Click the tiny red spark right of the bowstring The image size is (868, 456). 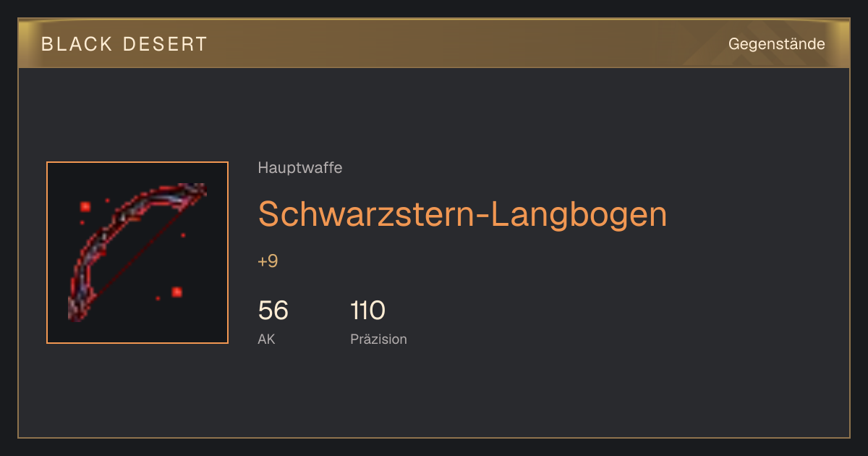183,235
